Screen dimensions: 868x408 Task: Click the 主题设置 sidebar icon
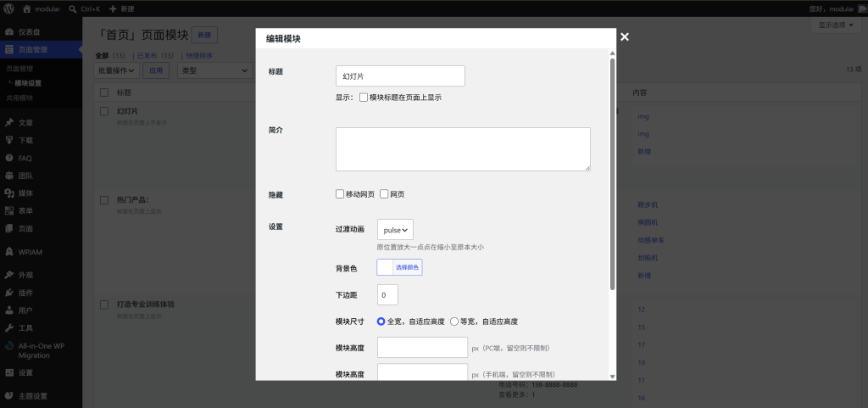[x=8, y=396]
